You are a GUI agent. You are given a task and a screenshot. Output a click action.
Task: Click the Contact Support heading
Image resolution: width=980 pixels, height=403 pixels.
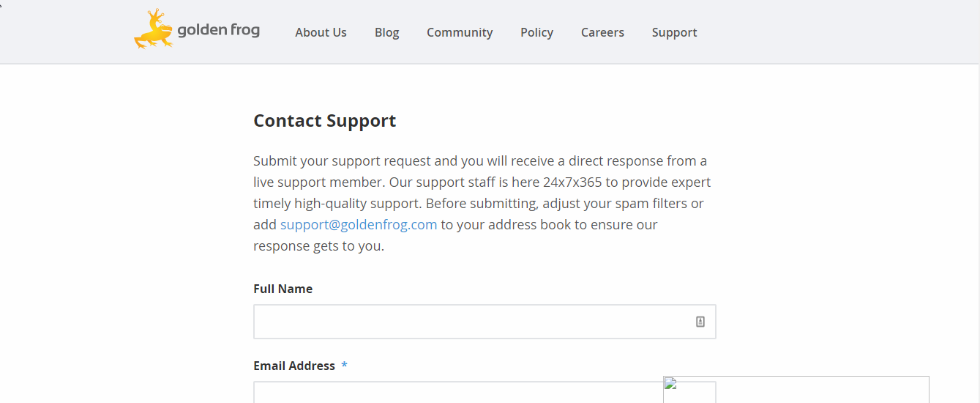point(325,121)
